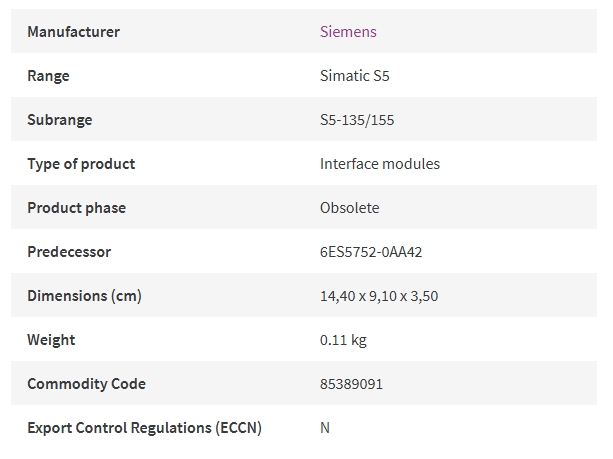
Task: Click the Manufacturer row label
Action: pos(73,32)
